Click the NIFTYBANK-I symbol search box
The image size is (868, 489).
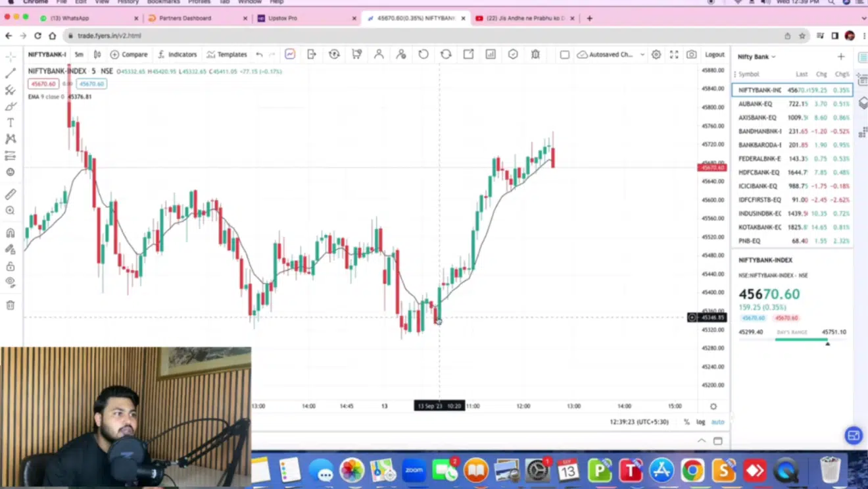pyautogui.click(x=47, y=55)
